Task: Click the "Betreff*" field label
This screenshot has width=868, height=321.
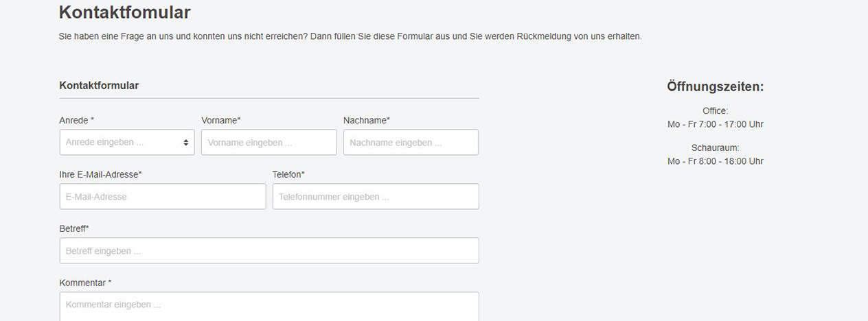Action: pyautogui.click(x=74, y=228)
